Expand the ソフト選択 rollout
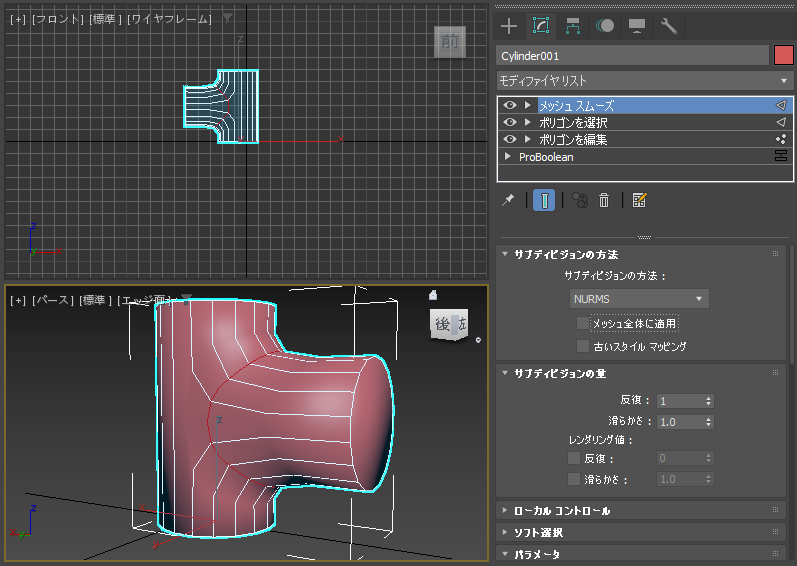This screenshot has width=797, height=566. (x=505, y=532)
